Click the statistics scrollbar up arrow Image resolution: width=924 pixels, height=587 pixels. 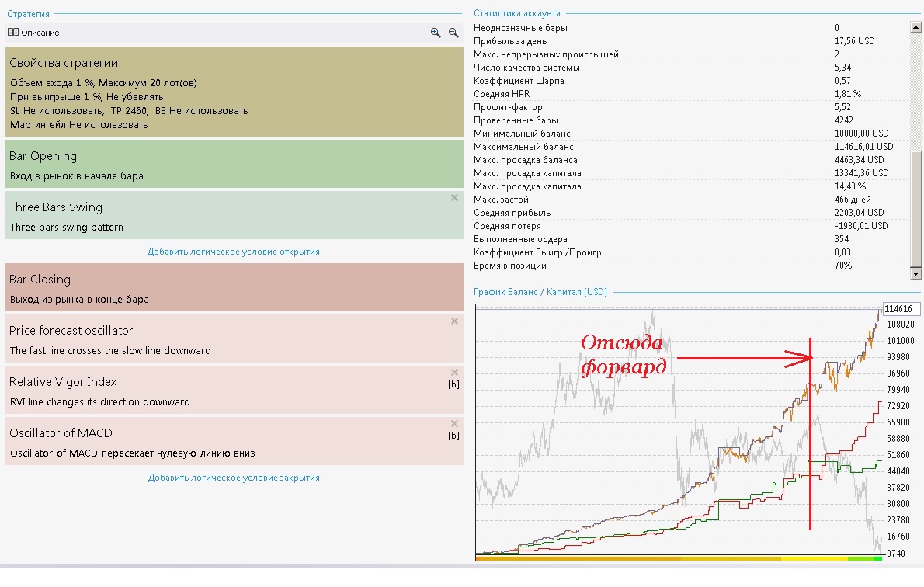click(915, 27)
